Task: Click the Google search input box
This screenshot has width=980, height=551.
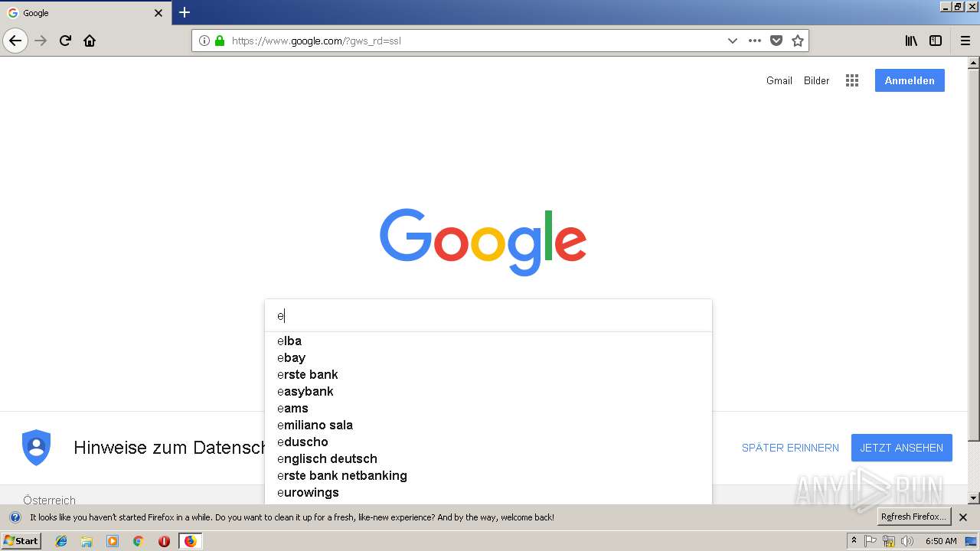Action: 488,315
